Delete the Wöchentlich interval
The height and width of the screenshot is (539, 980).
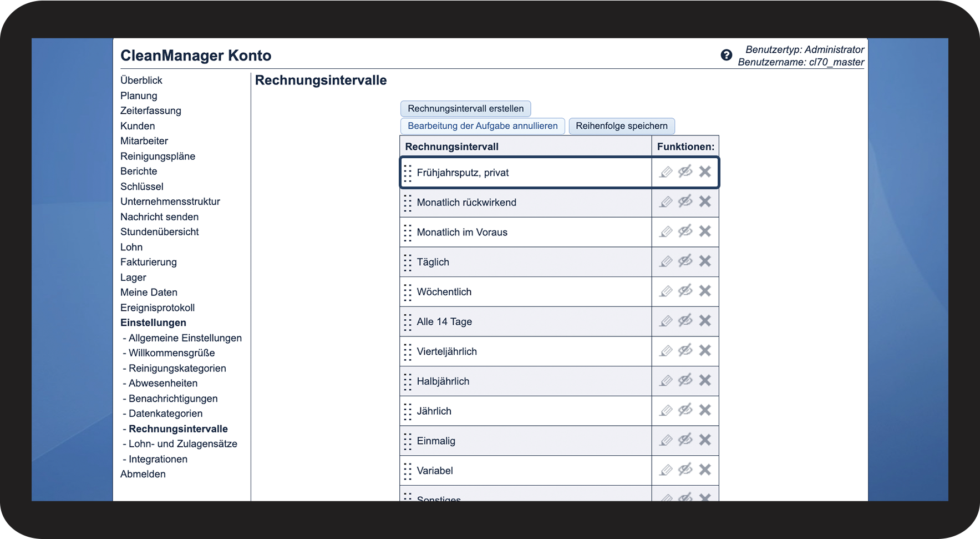(705, 291)
